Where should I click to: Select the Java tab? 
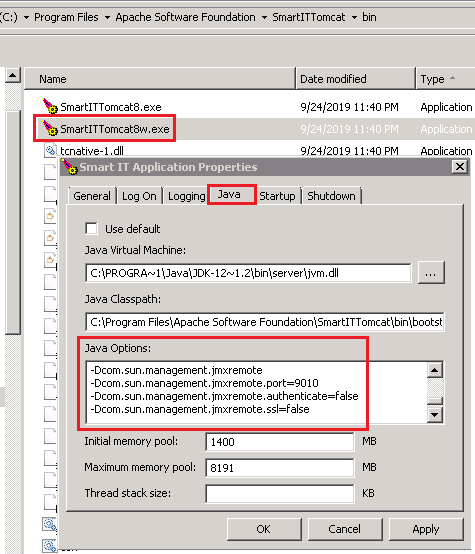point(230,194)
